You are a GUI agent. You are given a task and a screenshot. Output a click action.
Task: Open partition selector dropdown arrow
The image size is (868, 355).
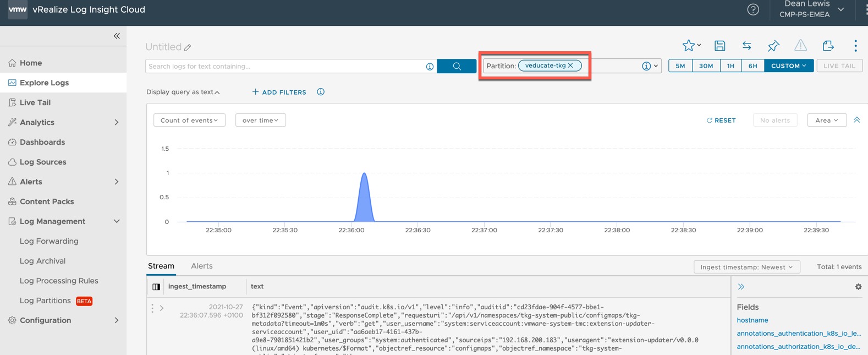tap(656, 66)
